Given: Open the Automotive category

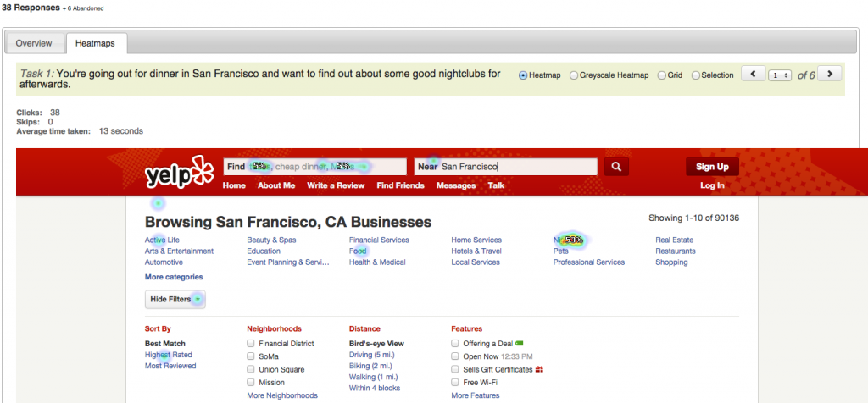Looking at the screenshot, I should pos(164,262).
